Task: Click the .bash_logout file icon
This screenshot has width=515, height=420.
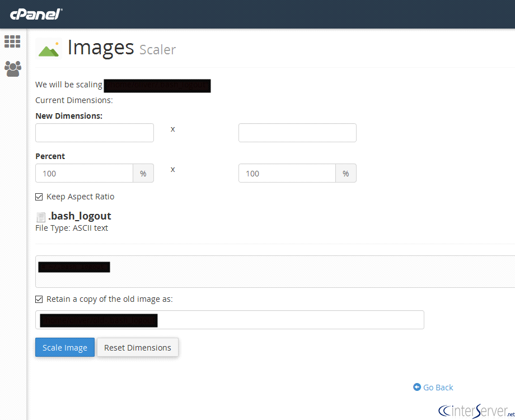Action: (41, 217)
